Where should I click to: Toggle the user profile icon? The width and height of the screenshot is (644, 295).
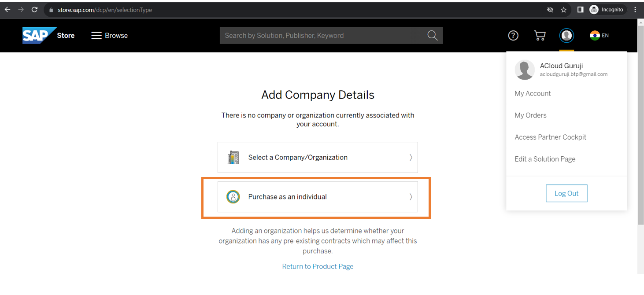(566, 36)
